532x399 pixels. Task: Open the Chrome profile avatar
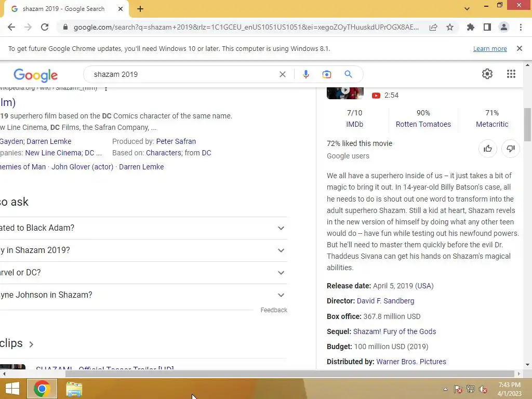pos(504,27)
